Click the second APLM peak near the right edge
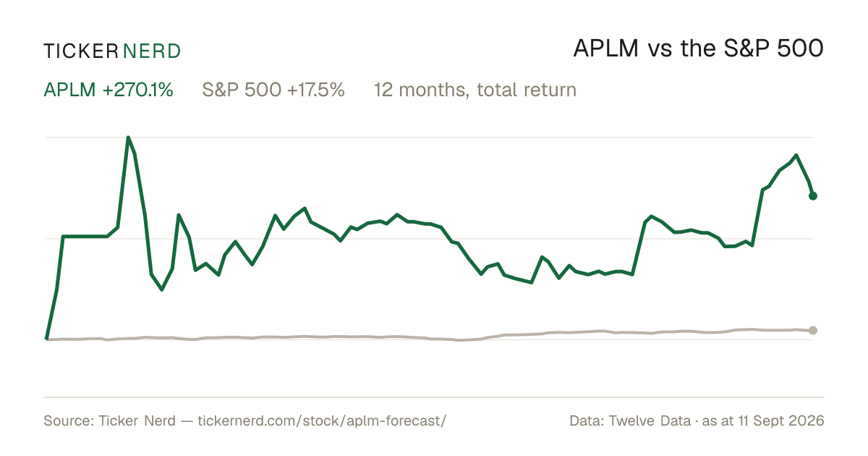 pyautogui.click(x=796, y=156)
